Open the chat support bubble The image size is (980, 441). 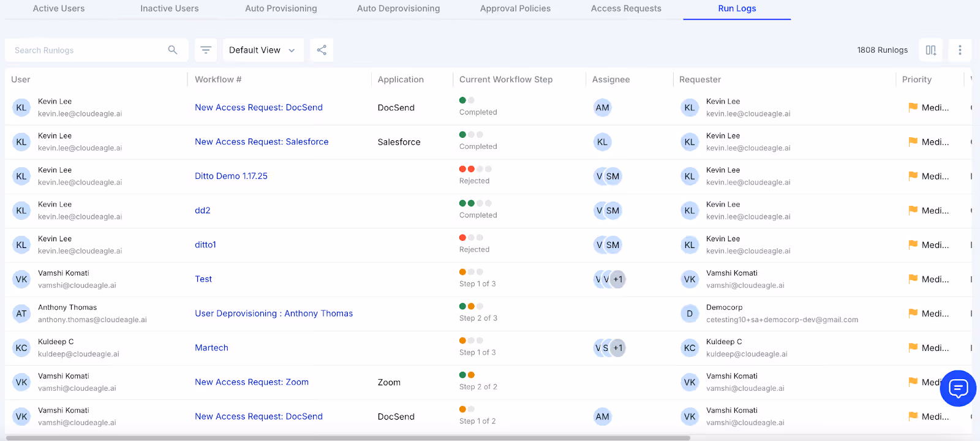click(x=958, y=388)
